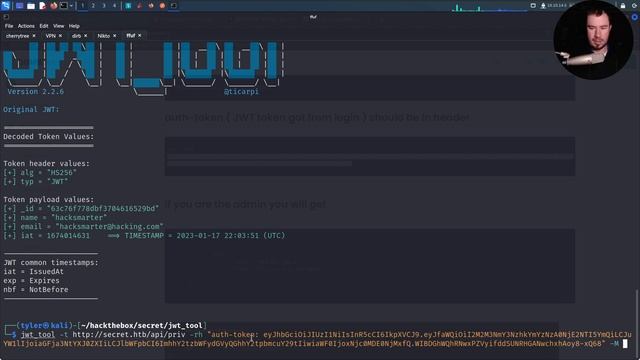The width and height of the screenshot is (640, 360).
Task: Click the jwt_tool command word
Action: 38,334
